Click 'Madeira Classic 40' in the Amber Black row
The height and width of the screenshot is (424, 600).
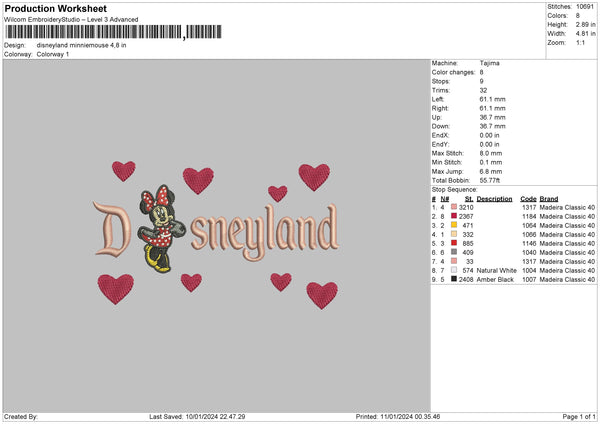567,280
